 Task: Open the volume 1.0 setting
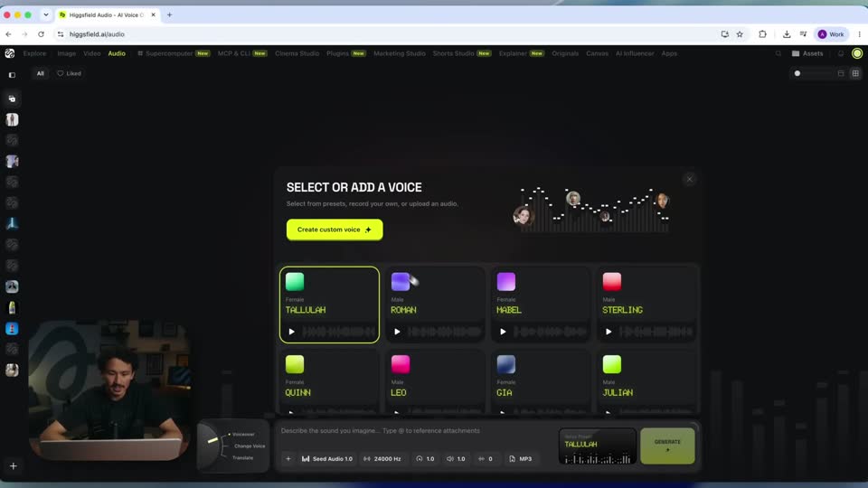[456, 459]
